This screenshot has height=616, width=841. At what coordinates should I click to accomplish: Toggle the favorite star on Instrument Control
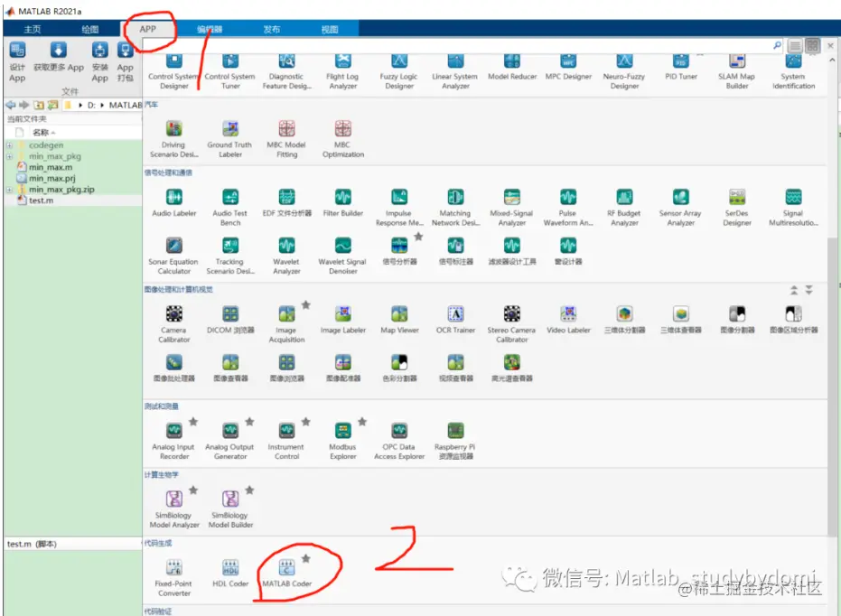pos(305,422)
